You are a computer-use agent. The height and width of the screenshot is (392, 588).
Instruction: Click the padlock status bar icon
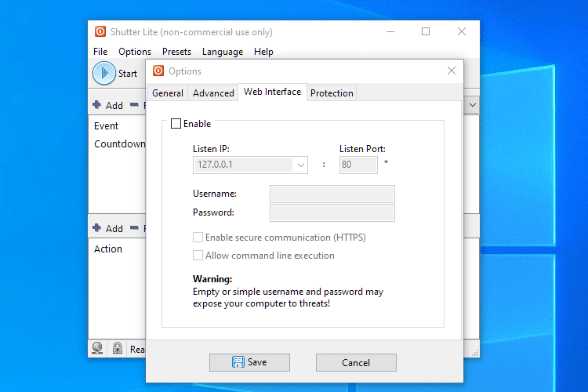click(118, 348)
